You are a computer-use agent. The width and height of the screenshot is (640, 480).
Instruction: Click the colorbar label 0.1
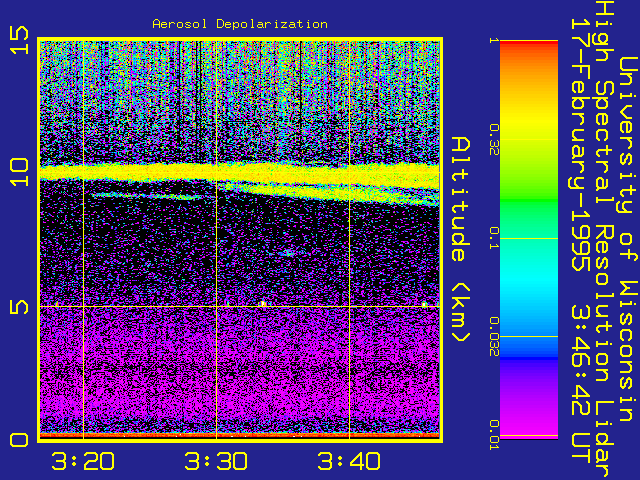(494, 238)
